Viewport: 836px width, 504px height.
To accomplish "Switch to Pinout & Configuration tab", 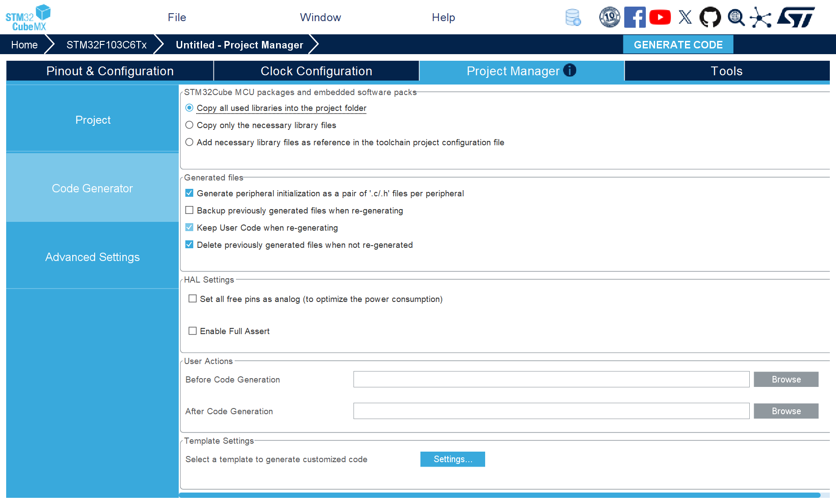I will coord(110,71).
